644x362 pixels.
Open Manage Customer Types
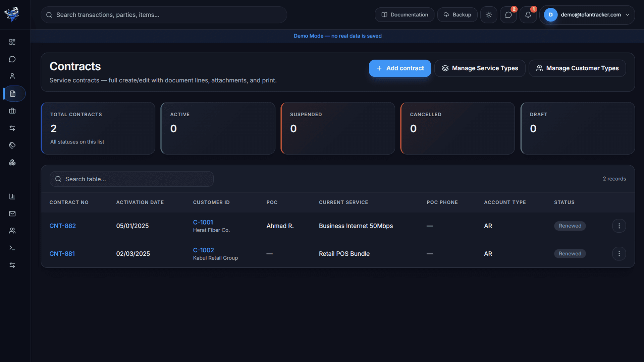pos(577,68)
